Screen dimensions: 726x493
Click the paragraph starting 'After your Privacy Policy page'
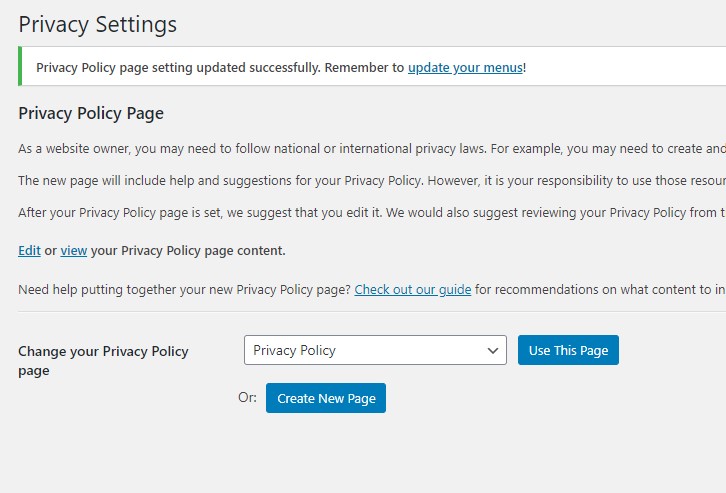372,212
